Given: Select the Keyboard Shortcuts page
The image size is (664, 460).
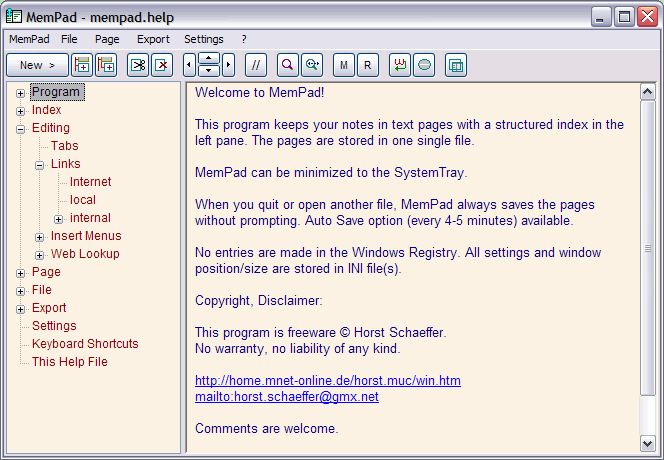Looking at the screenshot, I should coord(85,344).
